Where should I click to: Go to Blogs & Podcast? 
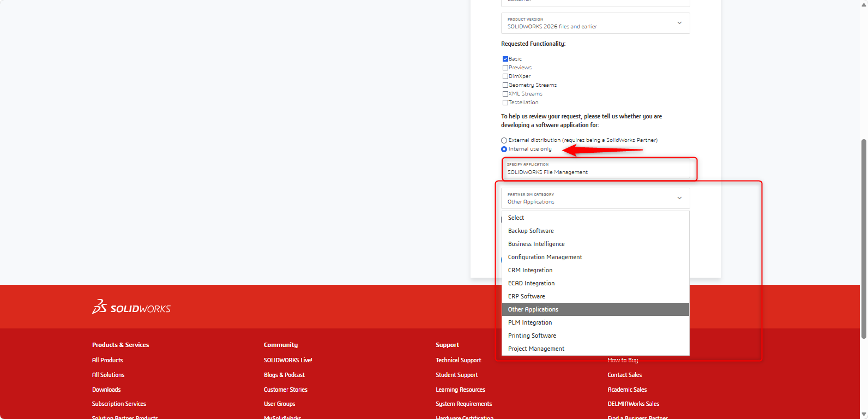pos(284,375)
